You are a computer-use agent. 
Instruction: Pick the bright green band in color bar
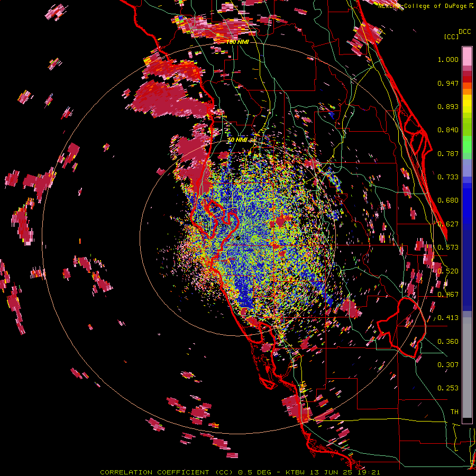point(467,145)
